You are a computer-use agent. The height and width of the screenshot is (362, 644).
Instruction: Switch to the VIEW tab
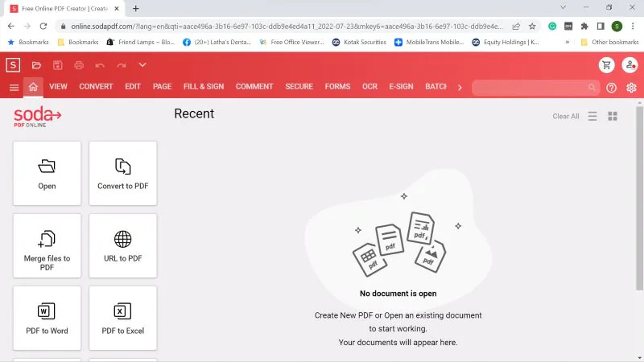click(58, 87)
